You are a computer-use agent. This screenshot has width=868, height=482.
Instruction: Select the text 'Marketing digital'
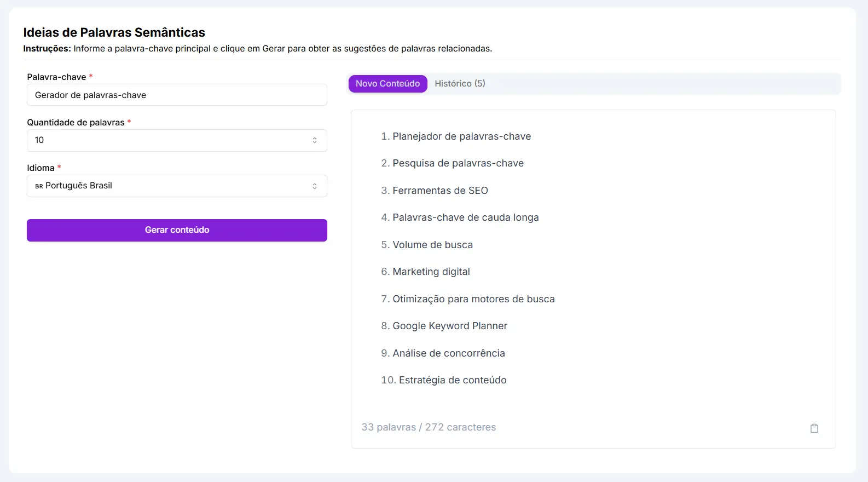point(431,272)
